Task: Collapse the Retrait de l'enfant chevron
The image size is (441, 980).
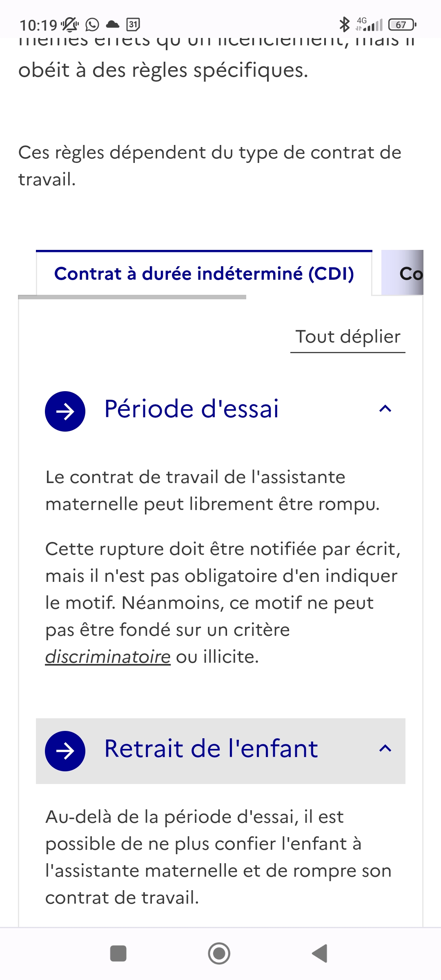Action: click(385, 748)
